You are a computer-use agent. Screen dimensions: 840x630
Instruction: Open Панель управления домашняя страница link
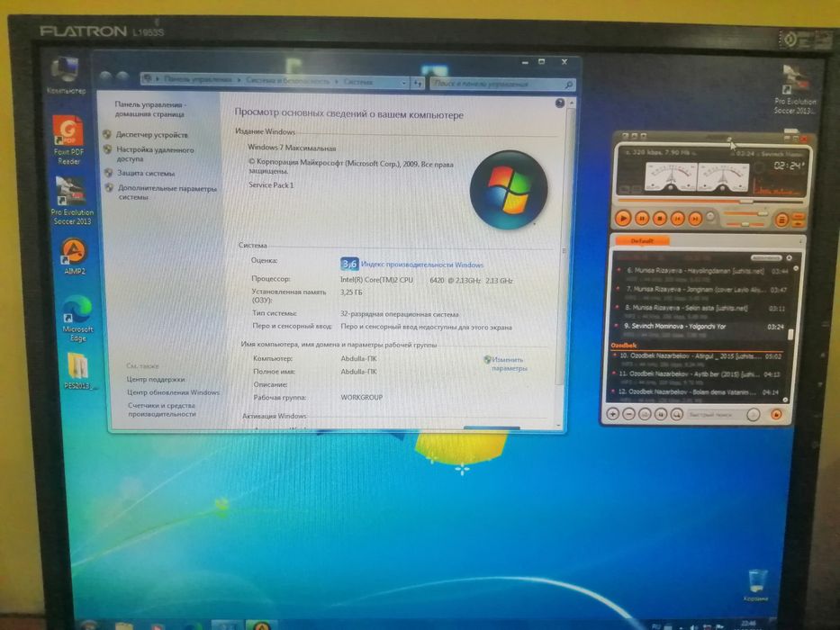[150, 109]
